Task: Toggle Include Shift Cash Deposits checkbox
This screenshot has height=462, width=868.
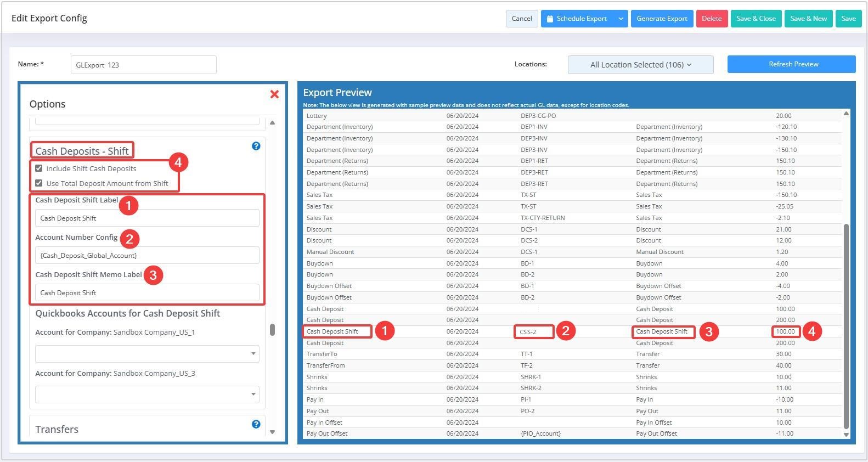Action: click(39, 168)
